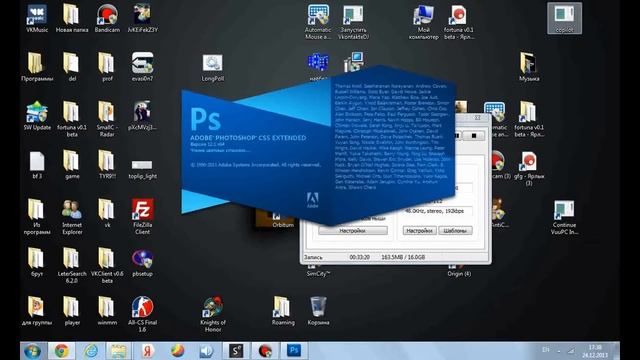The height and width of the screenshot is (360, 640).
Task: Open the toplip_light file icon
Action: 142,169
